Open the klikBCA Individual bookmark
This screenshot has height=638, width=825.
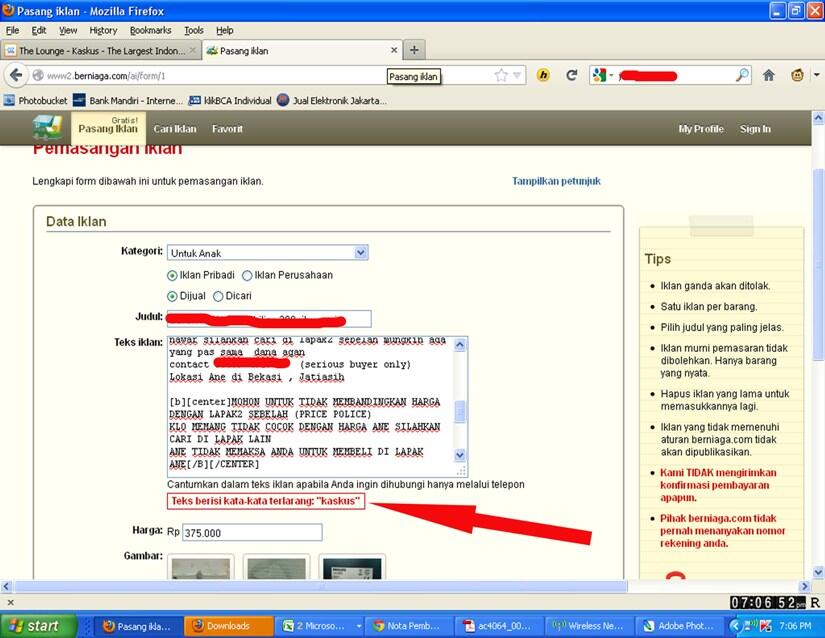point(230,100)
